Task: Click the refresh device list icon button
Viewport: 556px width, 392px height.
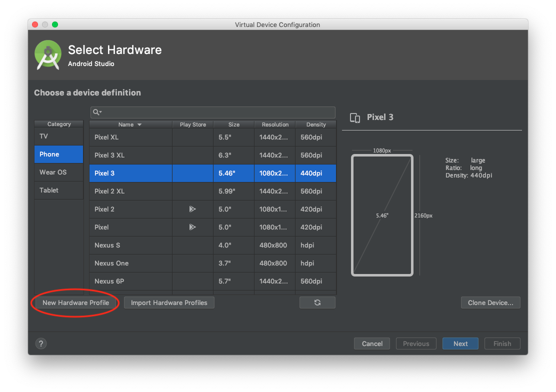Action: coord(317,302)
